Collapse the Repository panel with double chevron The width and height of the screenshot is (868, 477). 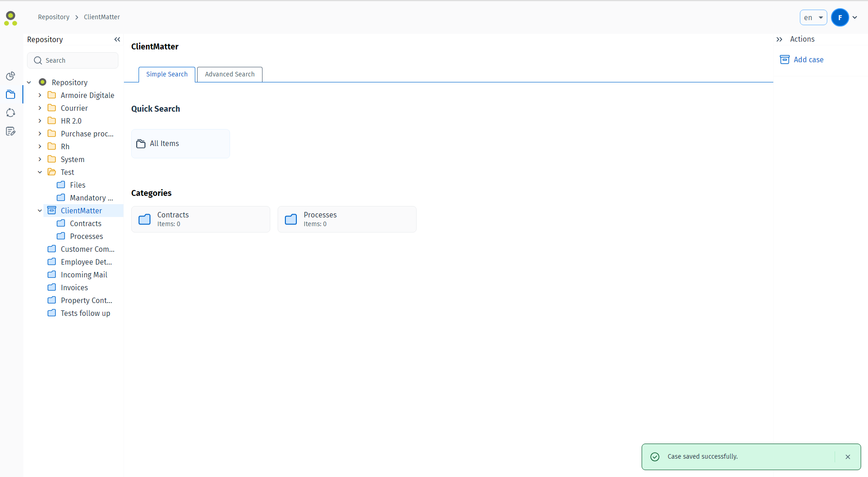click(117, 39)
